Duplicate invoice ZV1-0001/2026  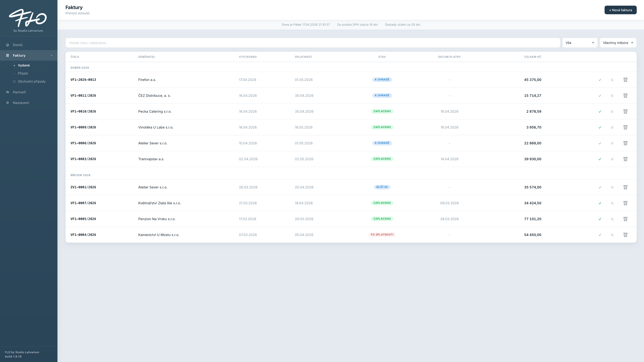(612, 187)
